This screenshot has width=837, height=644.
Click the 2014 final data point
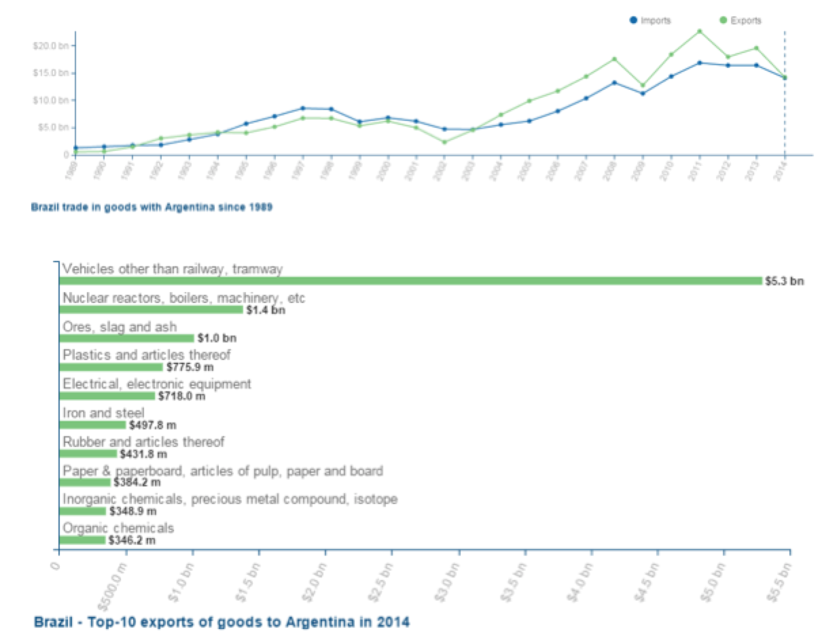(x=785, y=77)
